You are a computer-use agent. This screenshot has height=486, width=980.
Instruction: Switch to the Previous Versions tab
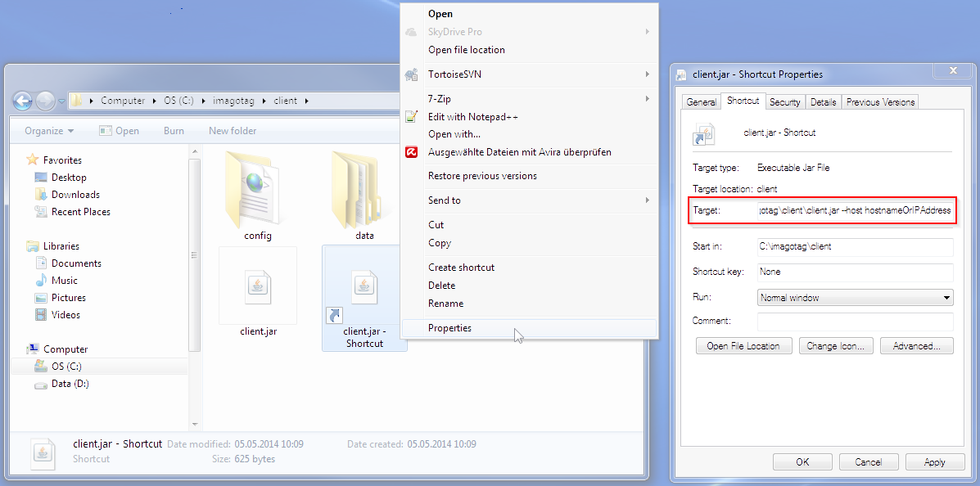pyautogui.click(x=881, y=101)
